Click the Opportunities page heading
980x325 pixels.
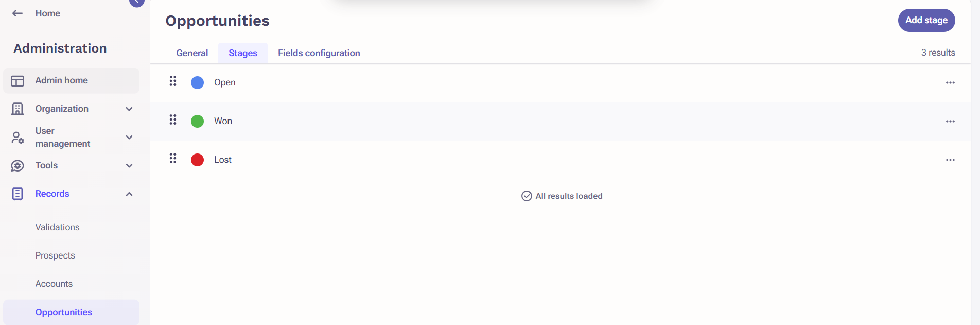[217, 21]
